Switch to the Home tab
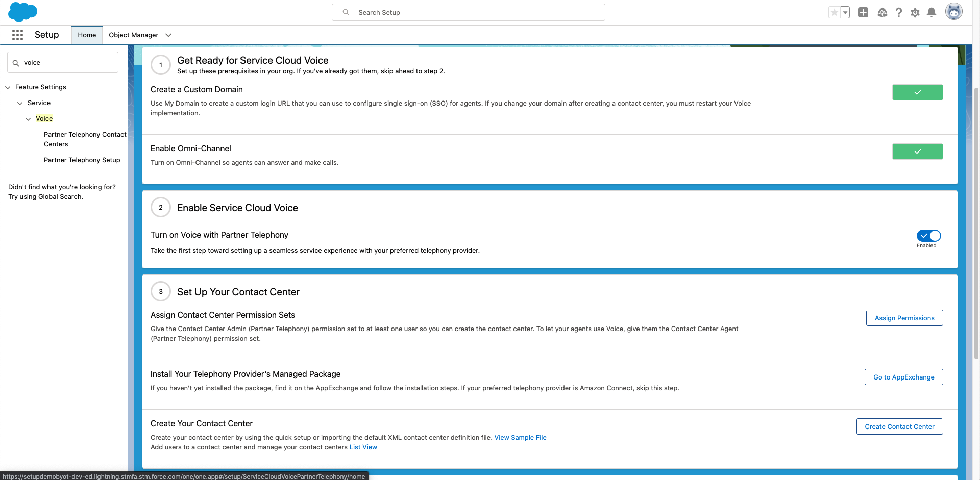 click(x=87, y=35)
